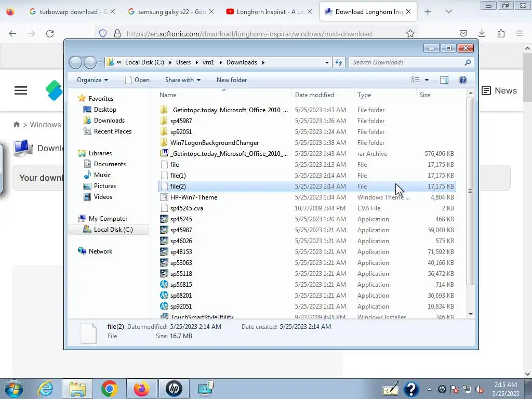
Task: Click the Explorer back navigation button
Action: (x=75, y=62)
